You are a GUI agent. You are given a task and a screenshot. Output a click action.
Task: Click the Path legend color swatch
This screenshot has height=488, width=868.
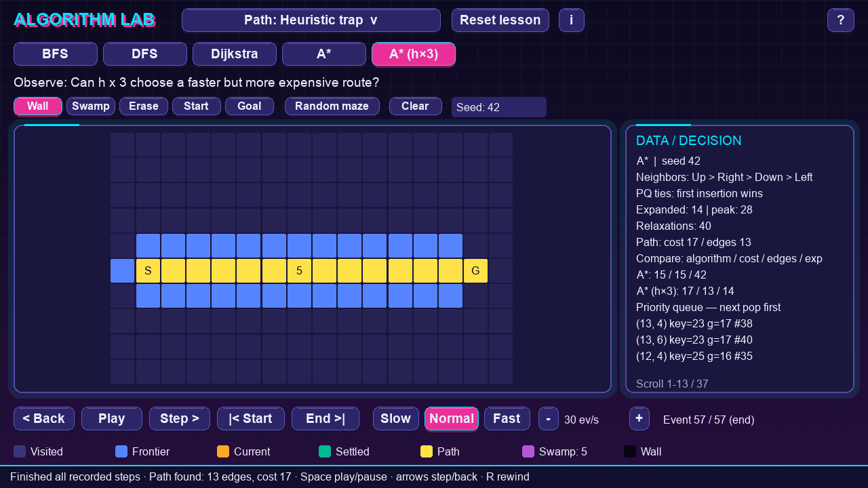pos(427,451)
